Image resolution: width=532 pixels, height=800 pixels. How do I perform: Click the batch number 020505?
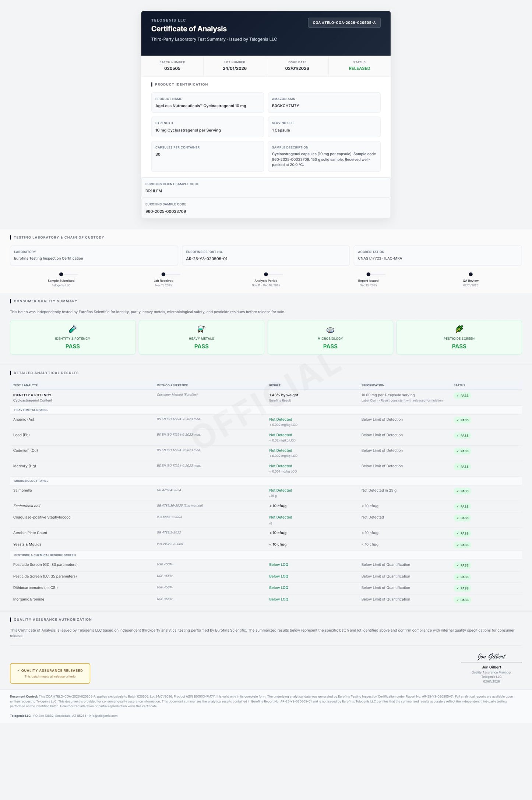[172, 69]
